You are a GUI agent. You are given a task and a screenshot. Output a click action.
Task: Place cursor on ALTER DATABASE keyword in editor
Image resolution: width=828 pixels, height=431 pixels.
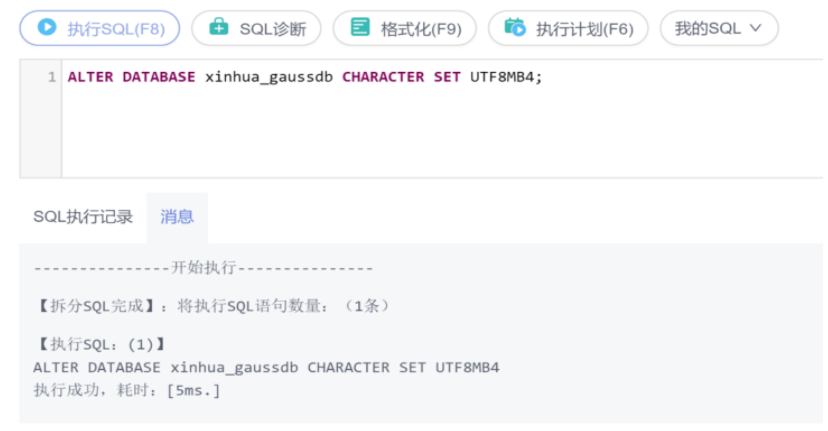(131, 77)
